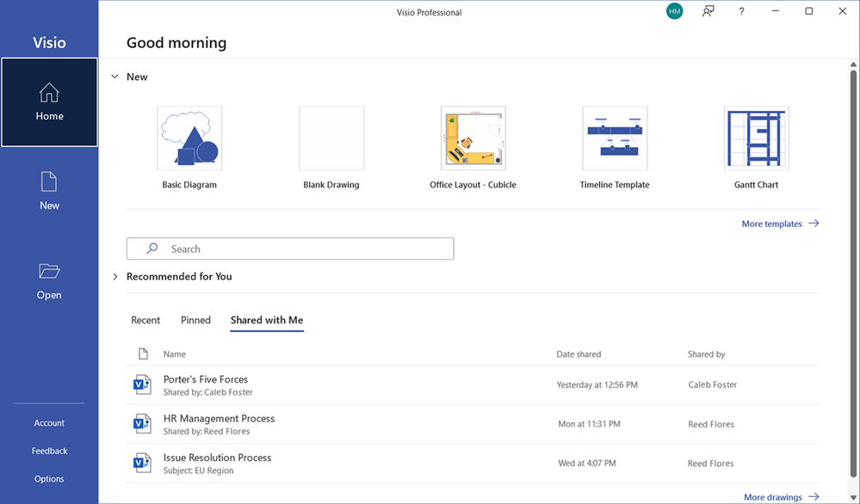The height and width of the screenshot is (504, 860).
Task: Open the Porter's Five Forces file name
Action: pyautogui.click(x=206, y=379)
